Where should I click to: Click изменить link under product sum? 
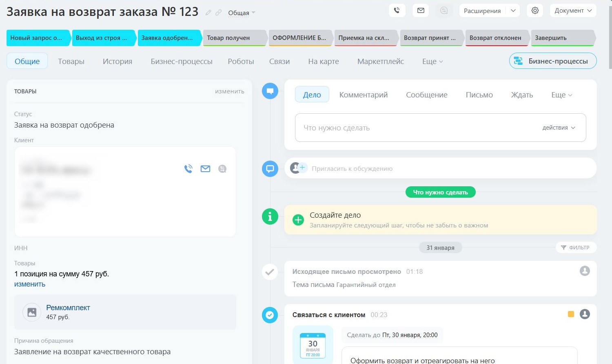30,284
